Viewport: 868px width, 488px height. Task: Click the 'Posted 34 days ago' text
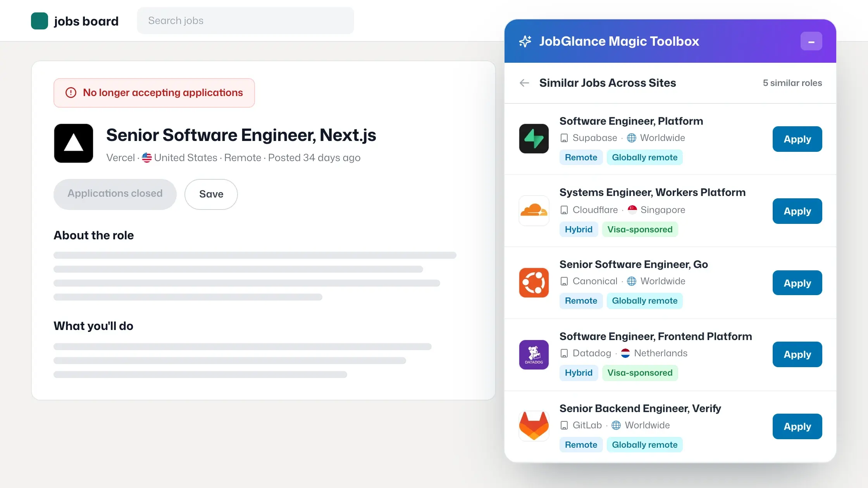[314, 158]
